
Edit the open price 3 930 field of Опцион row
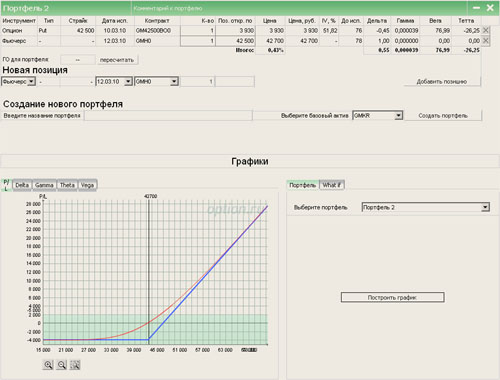tap(235, 31)
